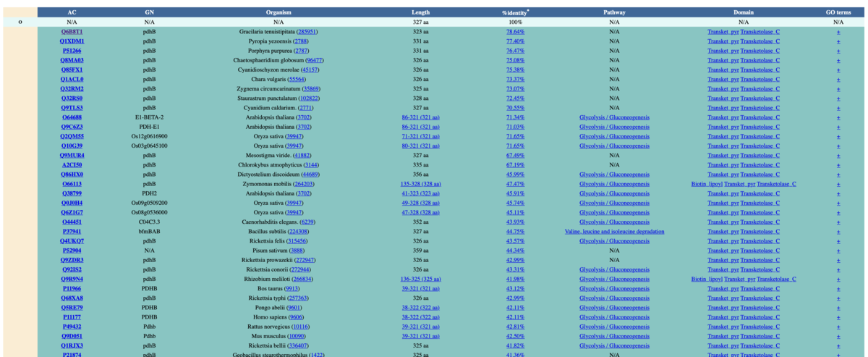This screenshot has height=357, width=868.
Task: Open Valine, leucine and isoleucine degradation pathway
Action: [x=614, y=231]
